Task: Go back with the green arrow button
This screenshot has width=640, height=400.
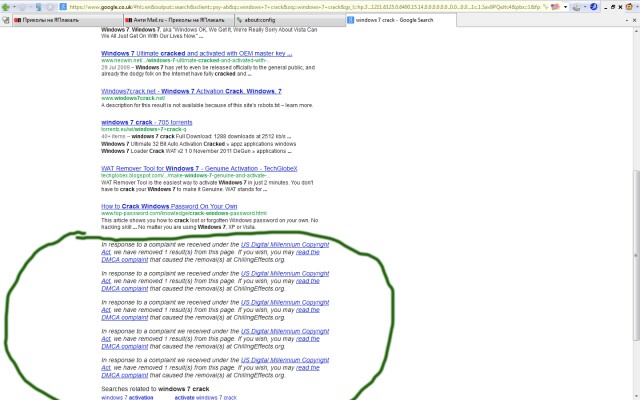Action: [x=5, y=7]
